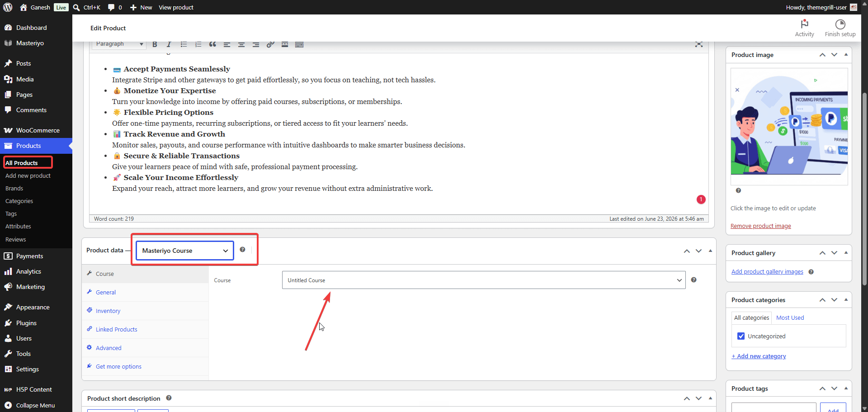Insert or edit a link

[270, 44]
